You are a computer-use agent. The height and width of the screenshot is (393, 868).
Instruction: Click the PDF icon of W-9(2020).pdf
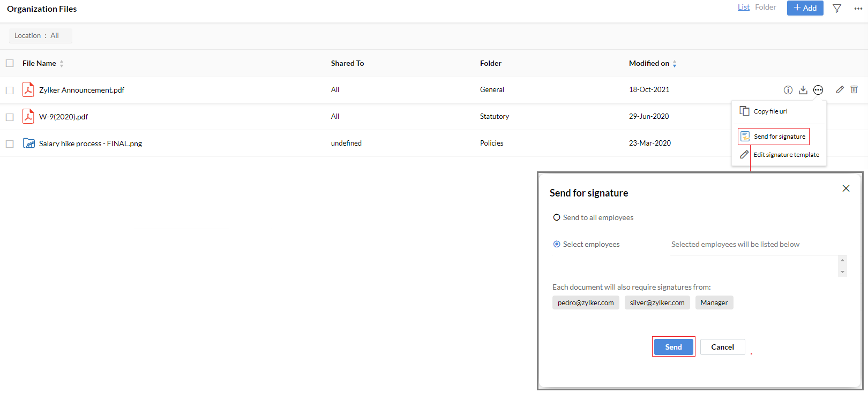click(28, 116)
